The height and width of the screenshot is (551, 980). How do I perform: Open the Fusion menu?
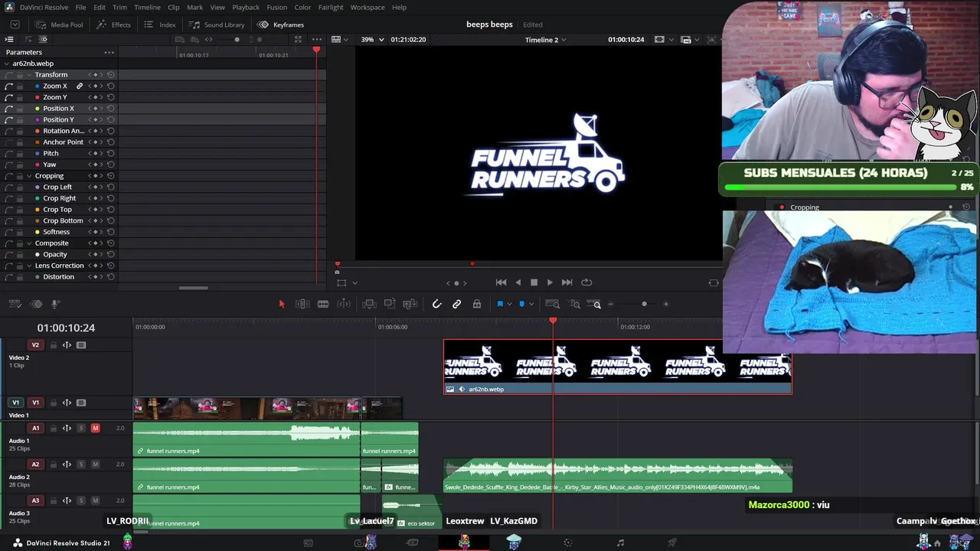point(277,8)
